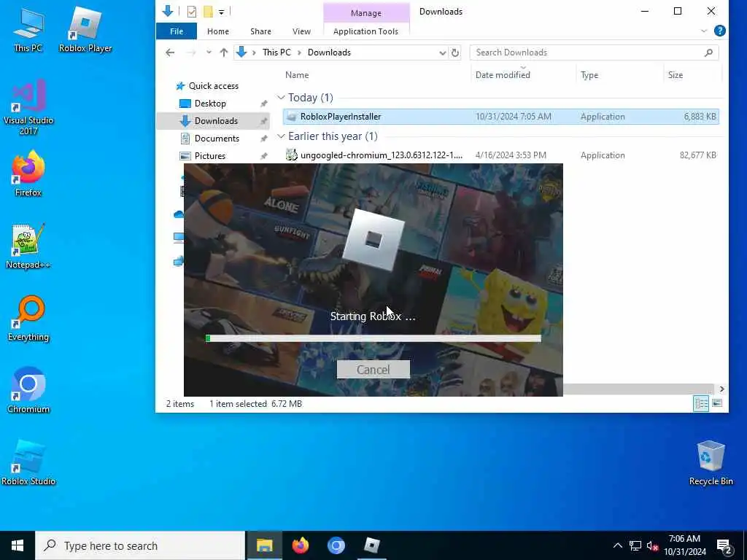Select Desktop in navigation pane
This screenshot has width=747, height=560.
pyautogui.click(x=209, y=104)
